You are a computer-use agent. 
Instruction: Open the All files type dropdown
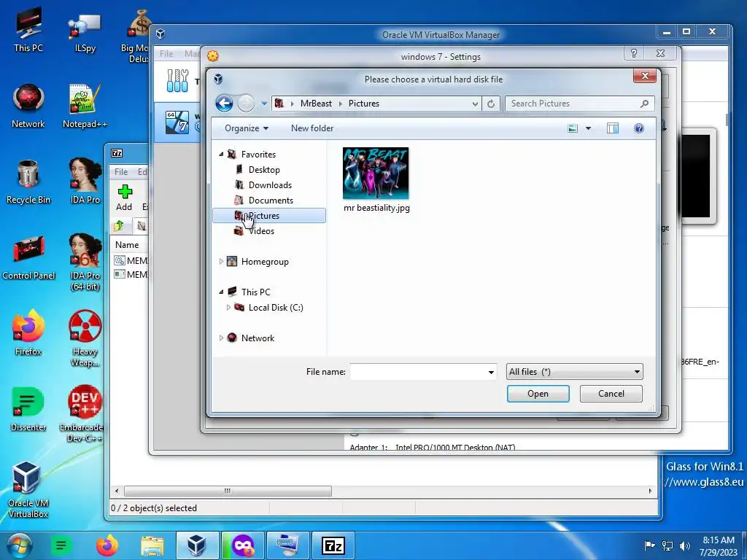(574, 371)
